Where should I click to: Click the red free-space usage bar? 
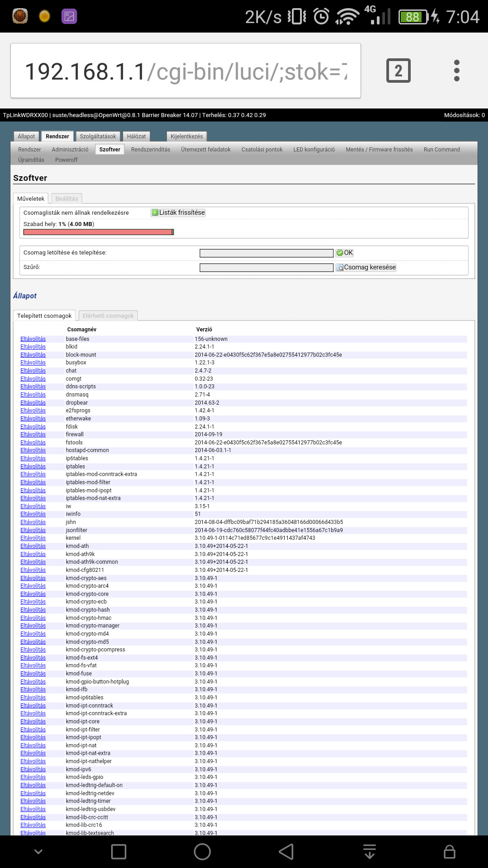coord(99,232)
